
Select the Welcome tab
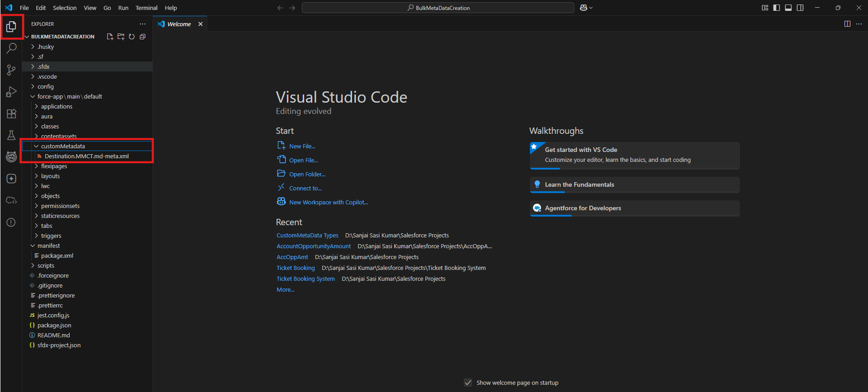(x=179, y=24)
